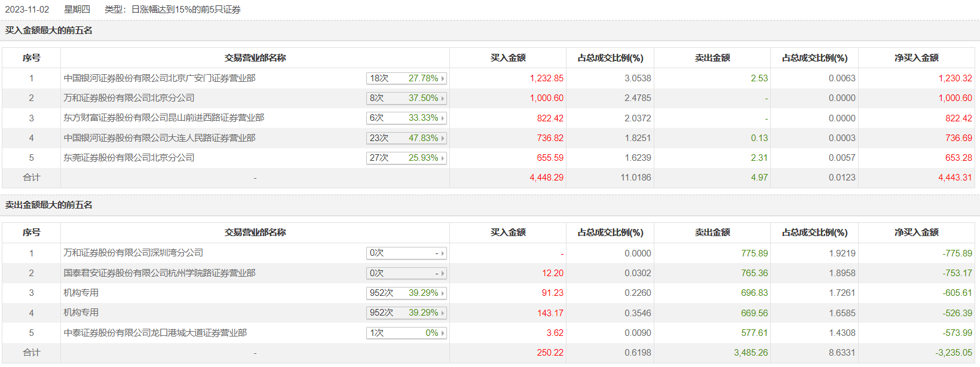980x367 pixels.
Task: Click 净买入金额 header in the top-sellers table
Action: click(916, 233)
